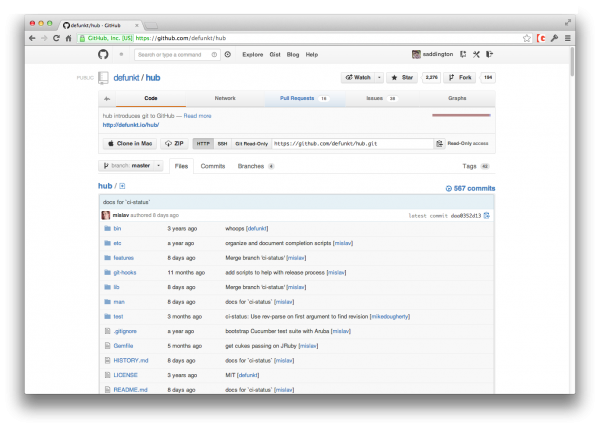Focus the search or command field
This screenshot has width=600, height=428.
(x=177, y=55)
